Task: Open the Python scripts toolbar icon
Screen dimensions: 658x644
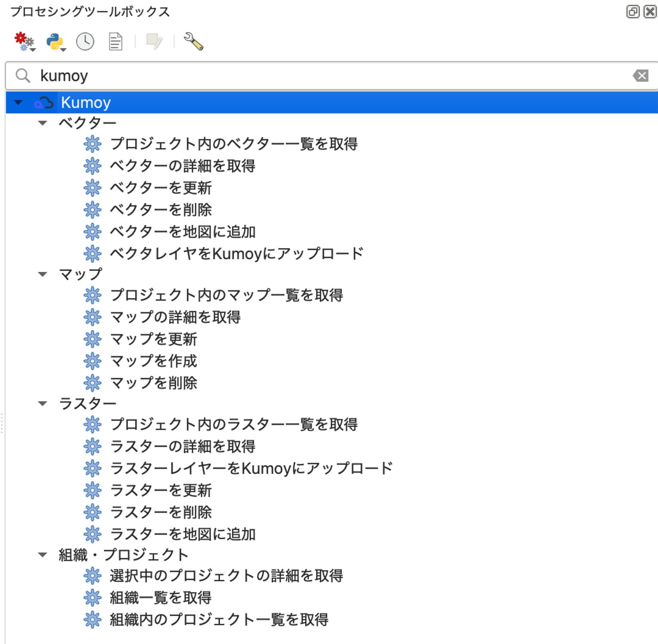Action: point(56,42)
